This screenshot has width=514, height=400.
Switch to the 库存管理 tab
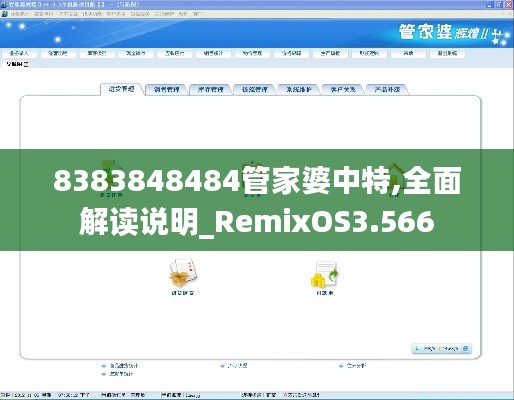211,89
